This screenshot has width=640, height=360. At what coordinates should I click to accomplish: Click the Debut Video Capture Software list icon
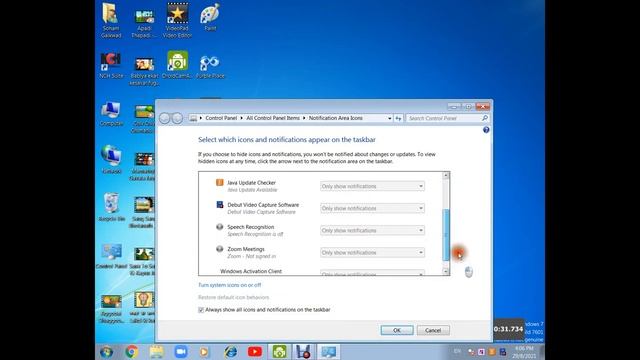pos(220,204)
